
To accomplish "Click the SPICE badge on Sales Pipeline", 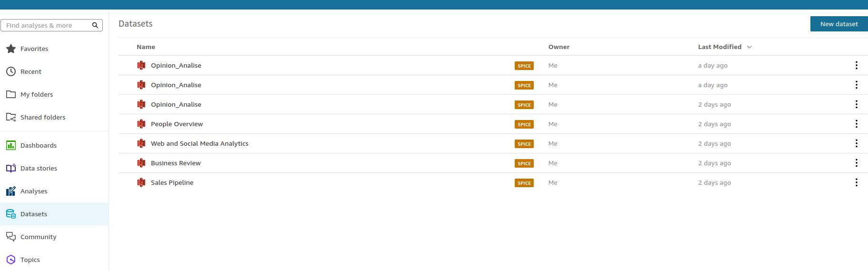I will tap(524, 183).
